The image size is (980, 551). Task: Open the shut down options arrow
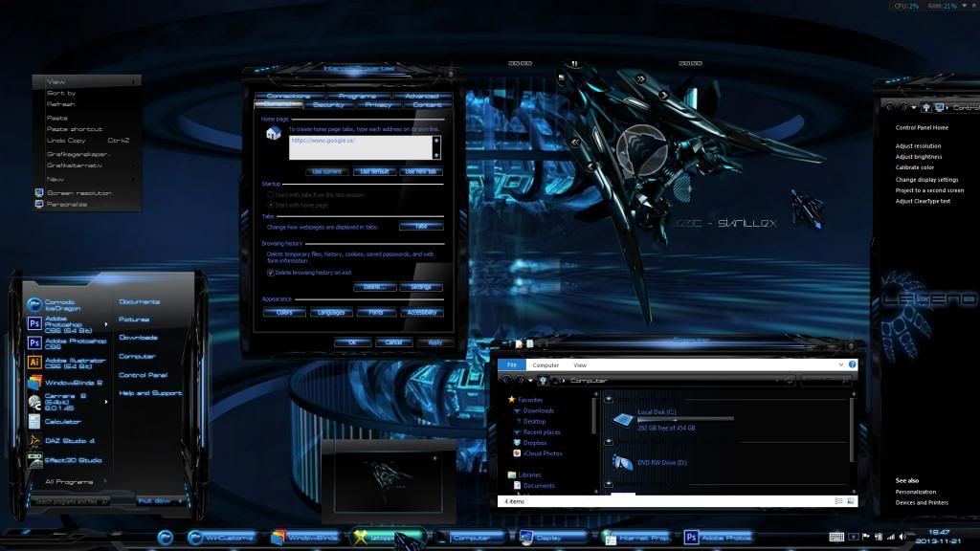180,501
